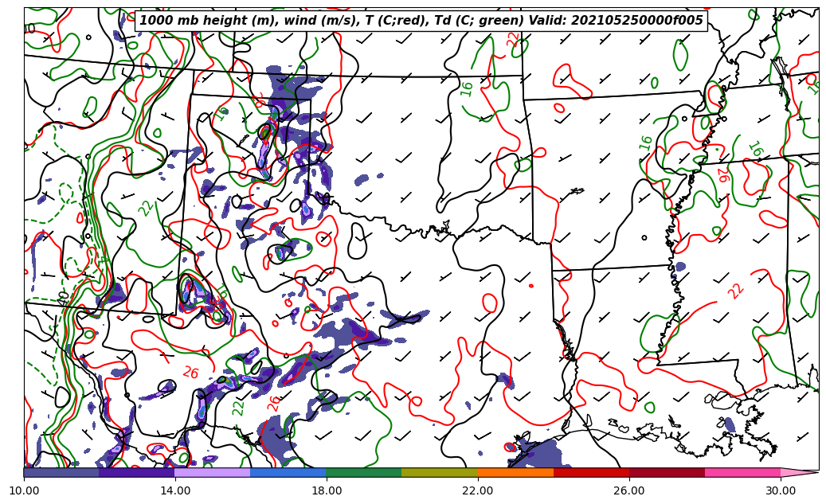Pick the blue 16–18 colorbar segment
826x504 pixels.
coord(288,472)
